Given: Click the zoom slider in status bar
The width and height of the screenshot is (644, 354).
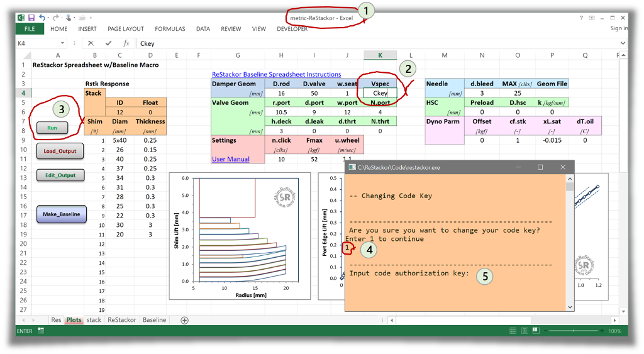Looking at the screenshot, I should coord(574,331).
